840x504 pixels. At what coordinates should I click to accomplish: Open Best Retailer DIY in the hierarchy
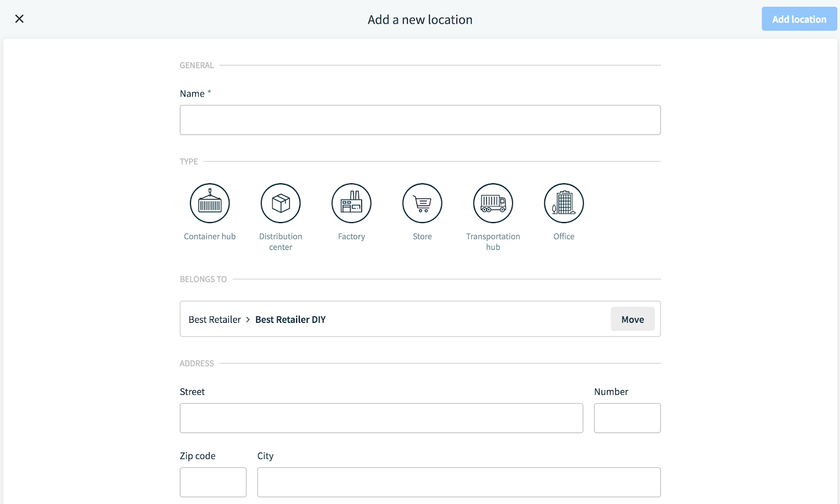[x=290, y=319]
